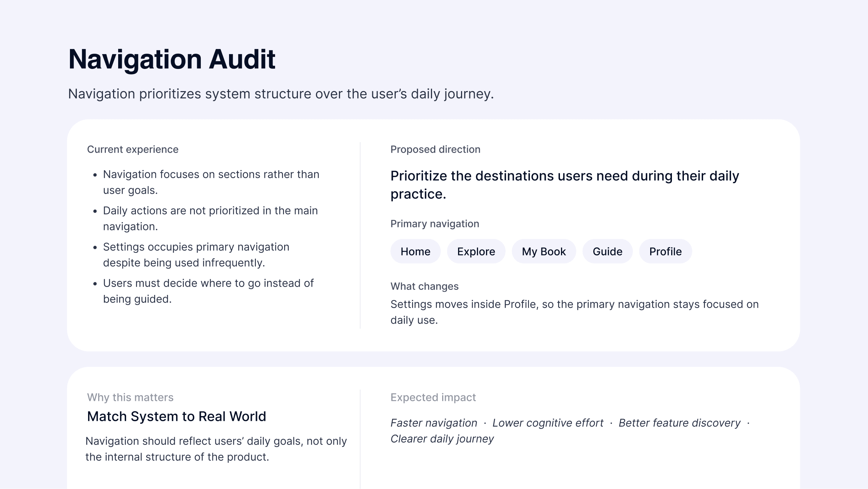Click text 'Settings moves inside Profile'
The image size is (868, 489).
(x=574, y=312)
